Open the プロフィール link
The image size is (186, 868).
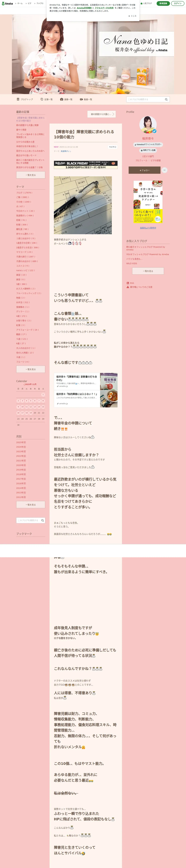[x=141, y=160]
